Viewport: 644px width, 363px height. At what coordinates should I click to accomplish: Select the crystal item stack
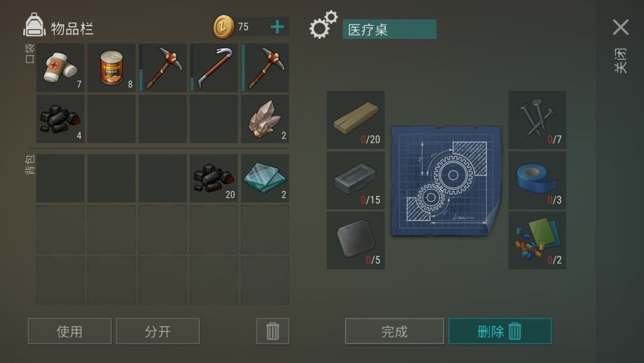click(x=265, y=119)
